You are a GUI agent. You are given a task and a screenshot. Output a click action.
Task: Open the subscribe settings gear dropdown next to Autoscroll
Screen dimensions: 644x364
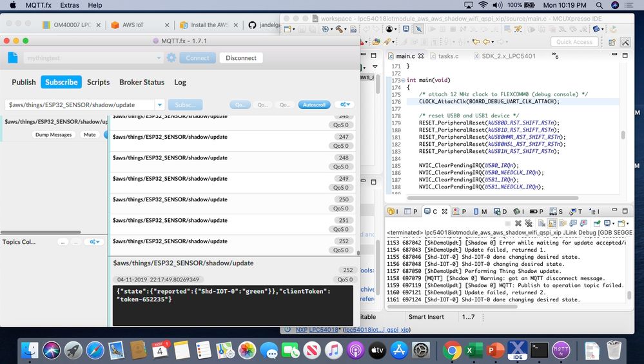pyautogui.click(x=345, y=105)
